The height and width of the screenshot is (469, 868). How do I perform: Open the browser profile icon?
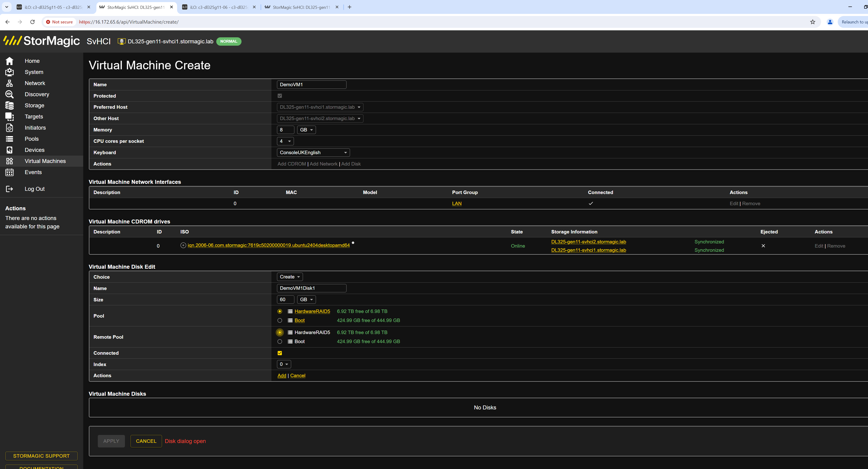pos(830,22)
